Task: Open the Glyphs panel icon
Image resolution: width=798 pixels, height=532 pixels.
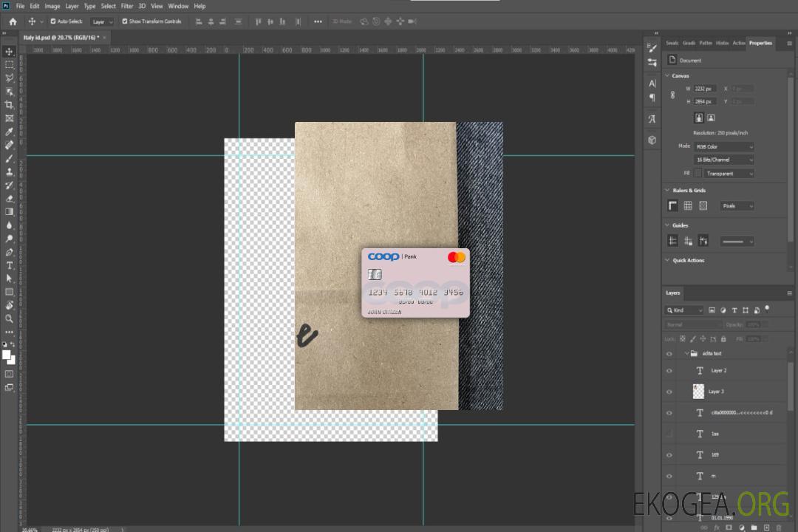Action: tap(652, 119)
